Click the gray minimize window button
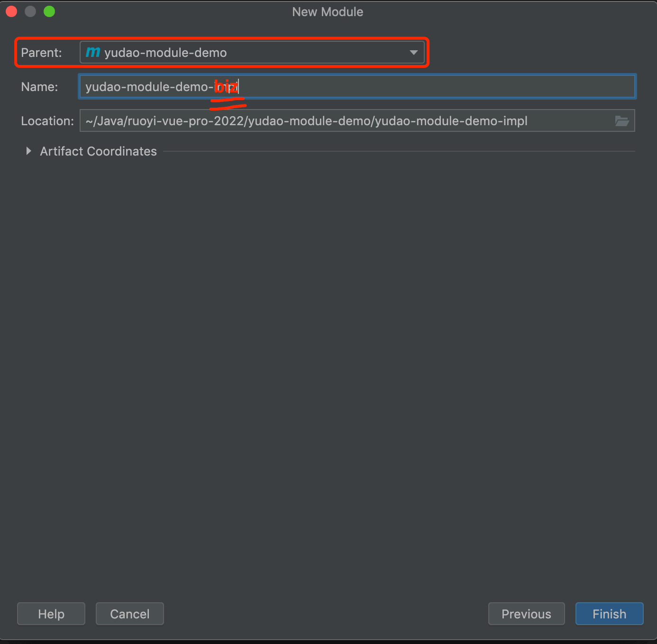Image resolution: width=657 pixels, height=644 pixels. point(30,11)
